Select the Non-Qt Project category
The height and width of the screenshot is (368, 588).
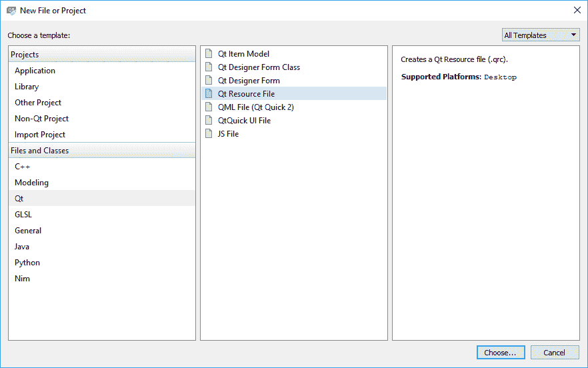(x=41, y=119)
